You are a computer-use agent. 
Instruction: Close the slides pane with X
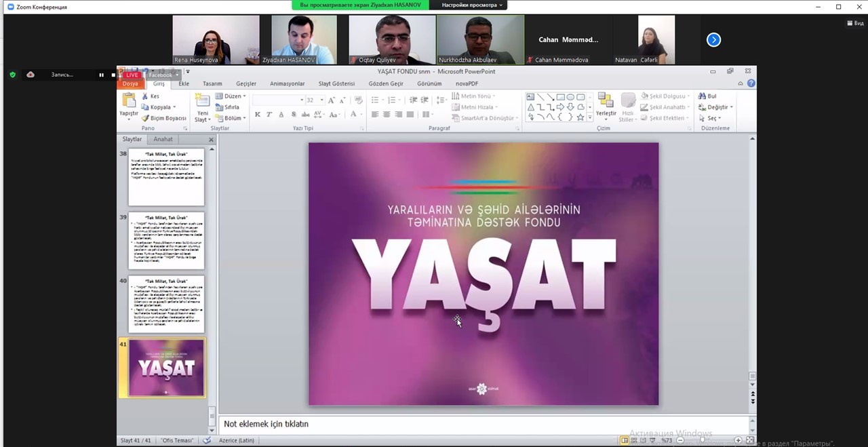(x=211, y=140)
